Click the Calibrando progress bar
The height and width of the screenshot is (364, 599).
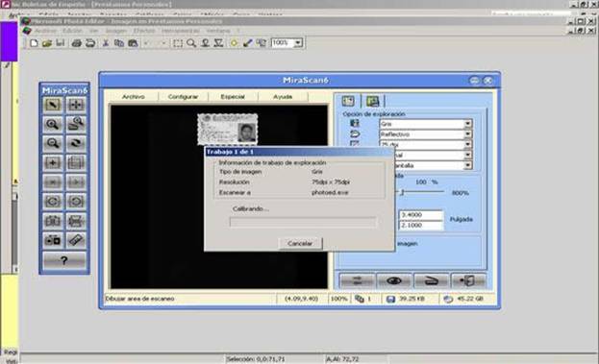tap(303, 222)
